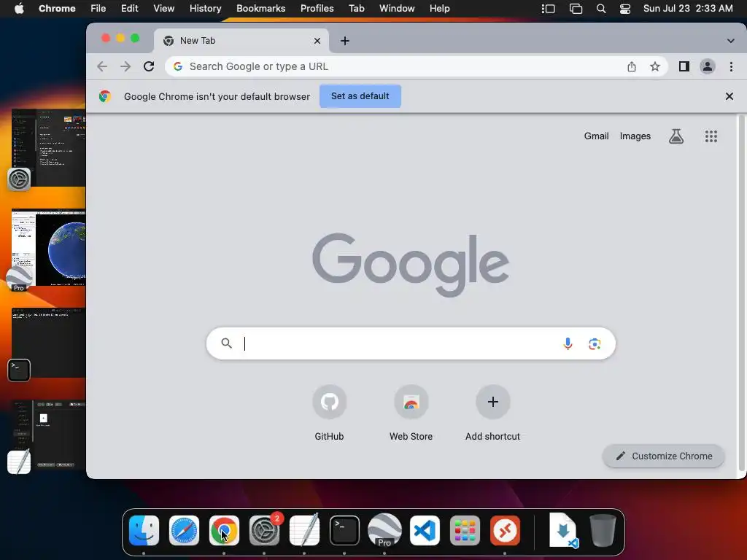Open a new tab with the plus button
747x560 pixels.
(345, 41)
